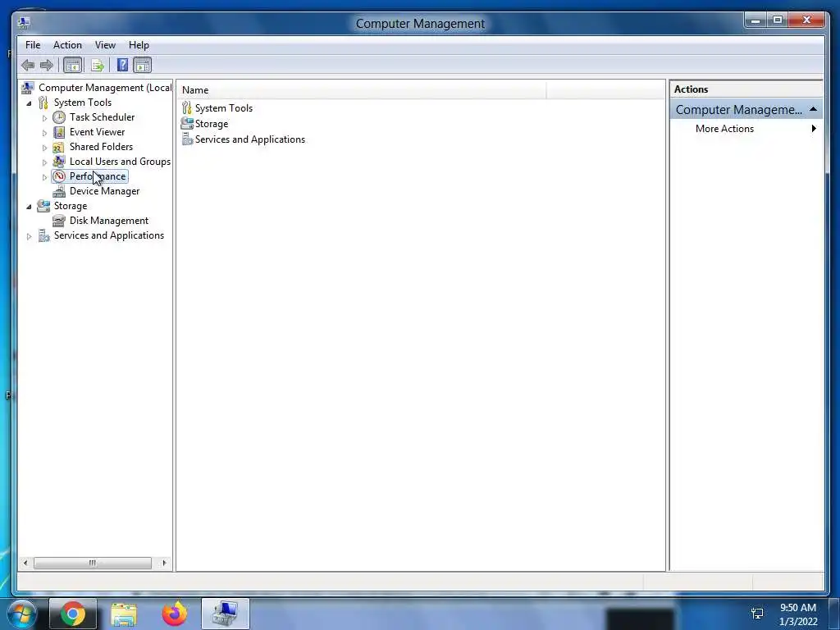The height and width of the screenshot is (630, 840).
Task: Toggle Show/Hide Console Tree toolbar icon
Action: click(x=73, y=66)
